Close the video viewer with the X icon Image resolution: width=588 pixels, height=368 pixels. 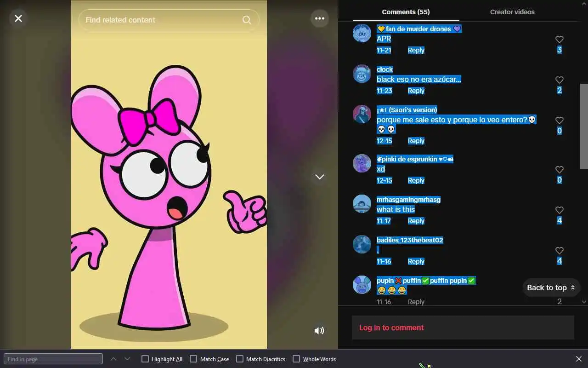(x=18, y=18)
